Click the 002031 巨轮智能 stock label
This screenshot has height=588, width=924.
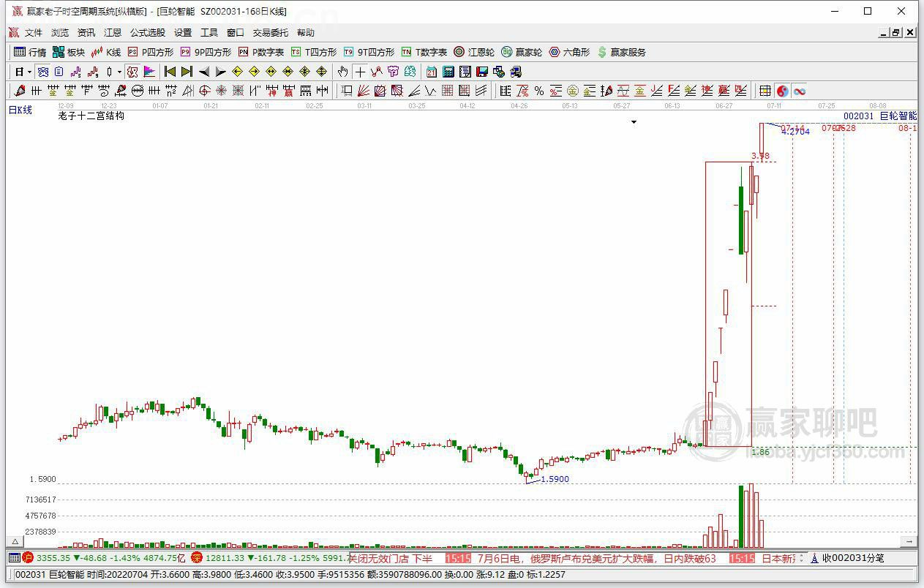point(880,116)
